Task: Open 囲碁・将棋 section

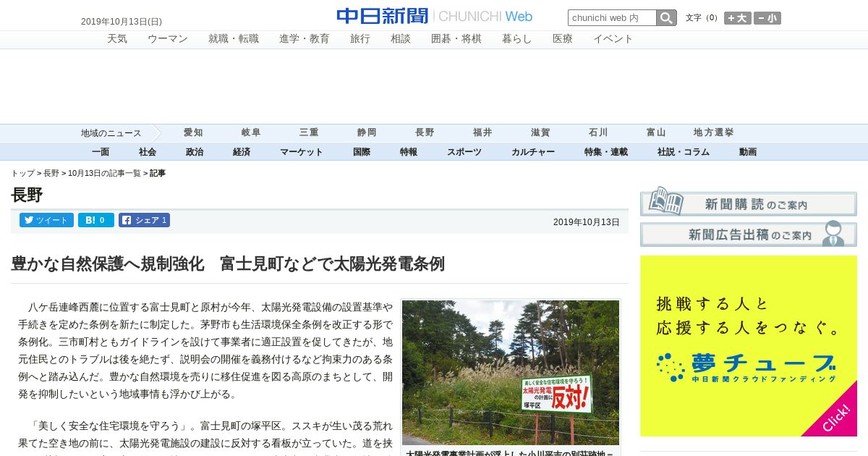Action: [x=456, y=39]
